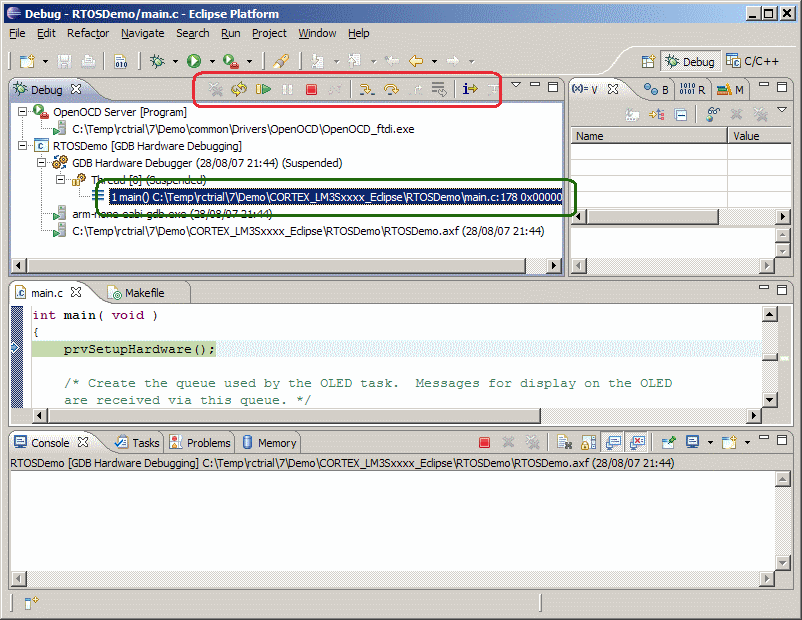This screenshot has height=620, width=802.
Task: Switch to the Registers (R) tab
Action: pyautogui.click(x=693, y=90)
